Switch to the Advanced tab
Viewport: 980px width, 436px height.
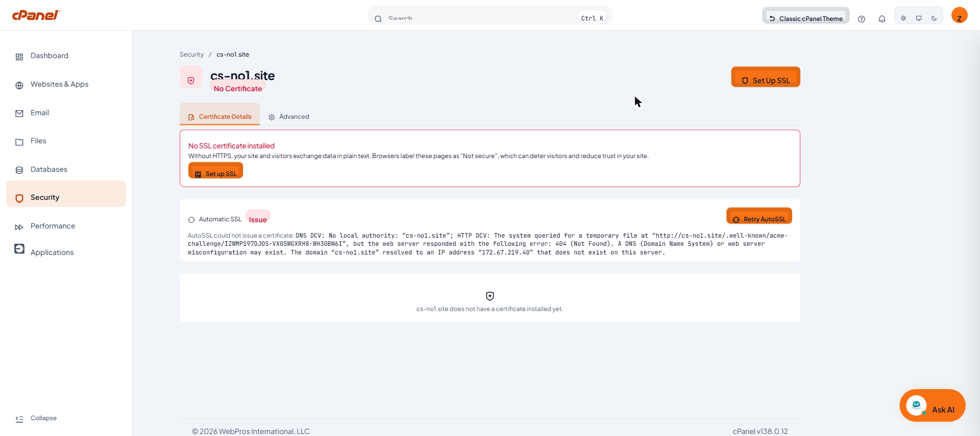tap(289, 117)
